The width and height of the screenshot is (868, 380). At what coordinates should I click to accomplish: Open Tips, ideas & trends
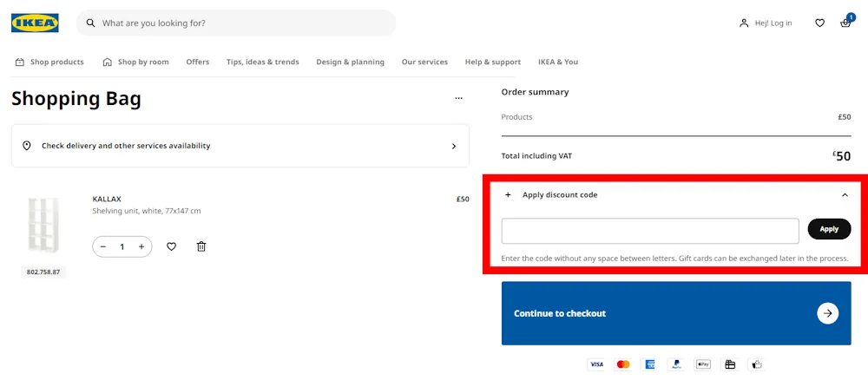click(x=262, y=62)
